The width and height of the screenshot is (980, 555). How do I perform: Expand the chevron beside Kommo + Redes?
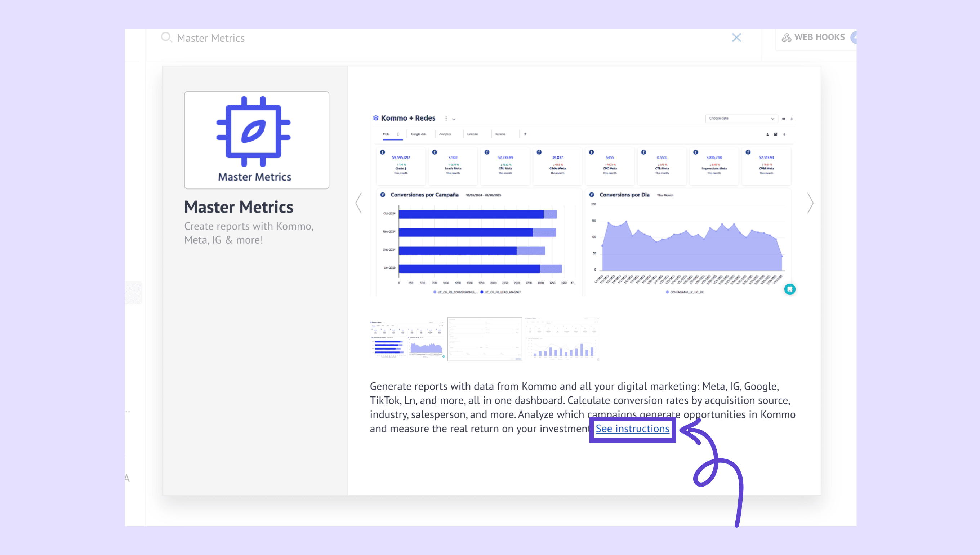point(454,119)
